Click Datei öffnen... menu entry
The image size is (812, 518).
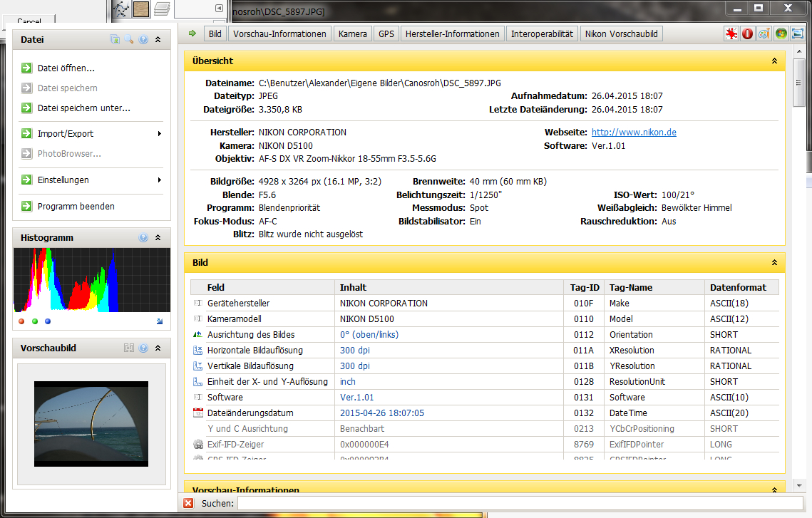[x=66, y=68]
